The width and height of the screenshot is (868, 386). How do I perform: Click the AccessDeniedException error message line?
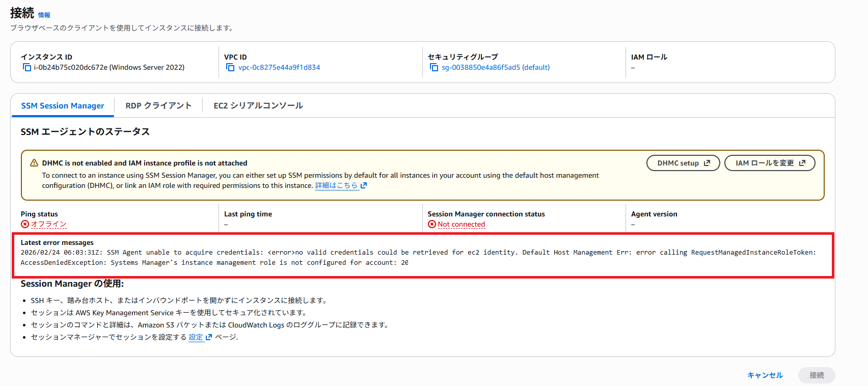click(214, 263)
